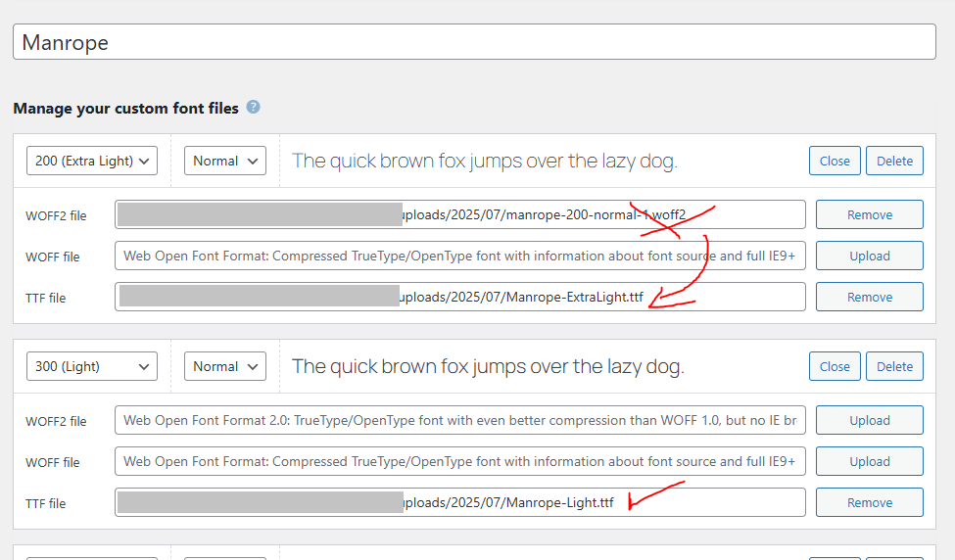
Task: Click the 200 Extra Light preview sentence
Action: (x=485, y=161)
